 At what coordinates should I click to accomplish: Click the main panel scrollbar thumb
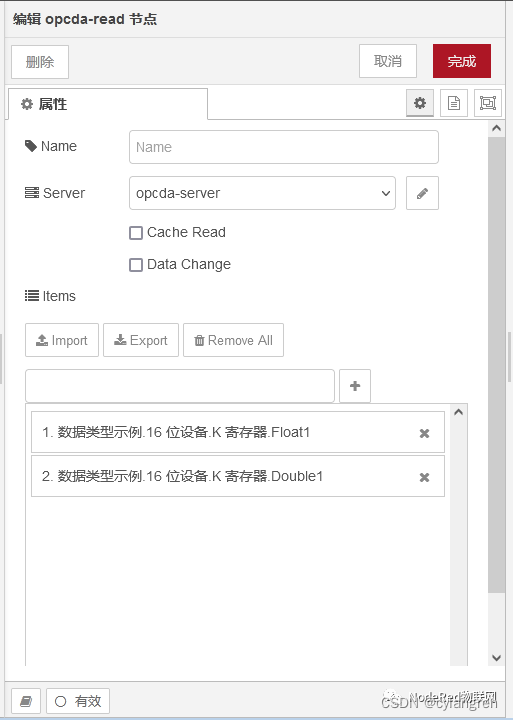pyautogui.click(x=496, y=364)
